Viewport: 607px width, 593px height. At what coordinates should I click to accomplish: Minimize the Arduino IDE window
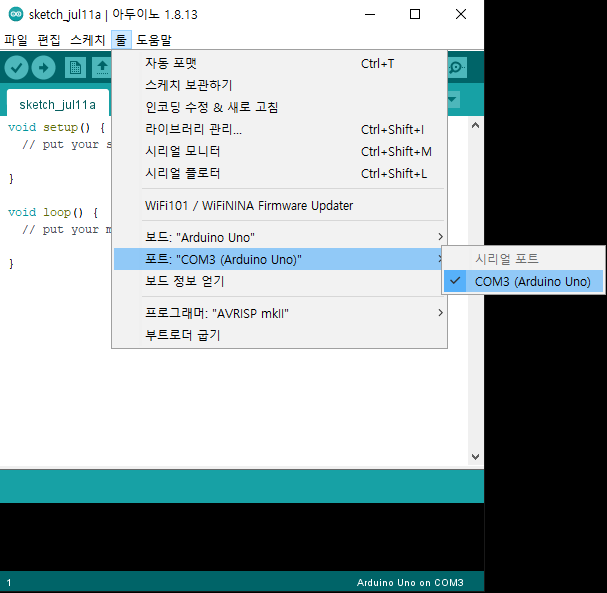[370, 14]
